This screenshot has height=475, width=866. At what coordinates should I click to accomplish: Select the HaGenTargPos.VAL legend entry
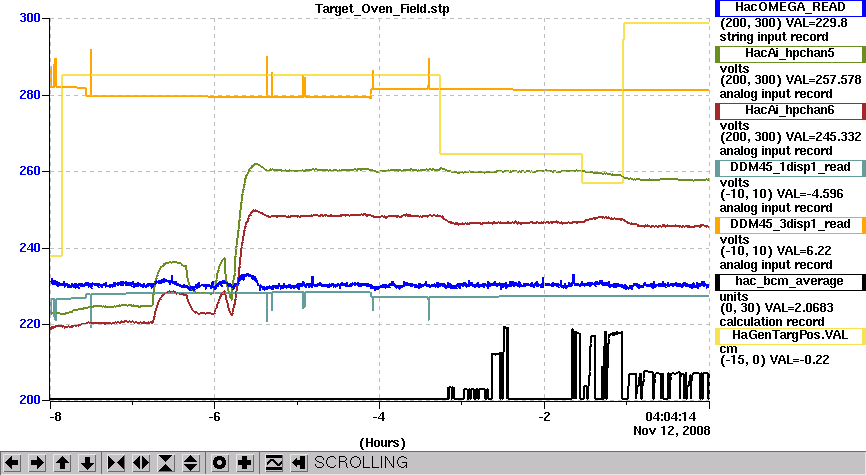tap(790, 335)
